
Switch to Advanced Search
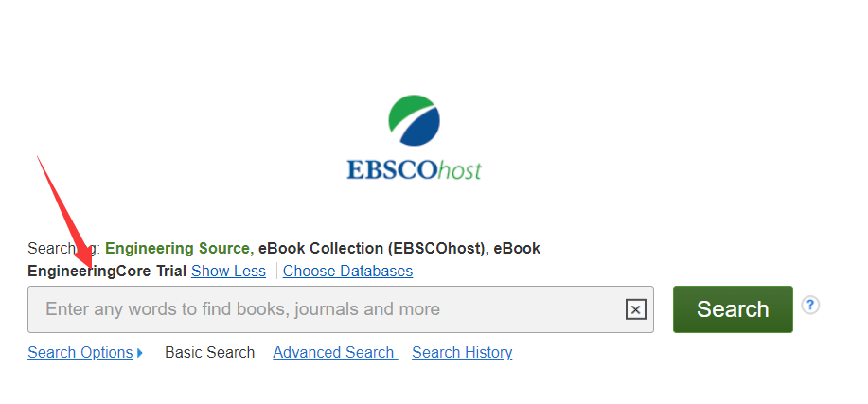click(335, 353)
